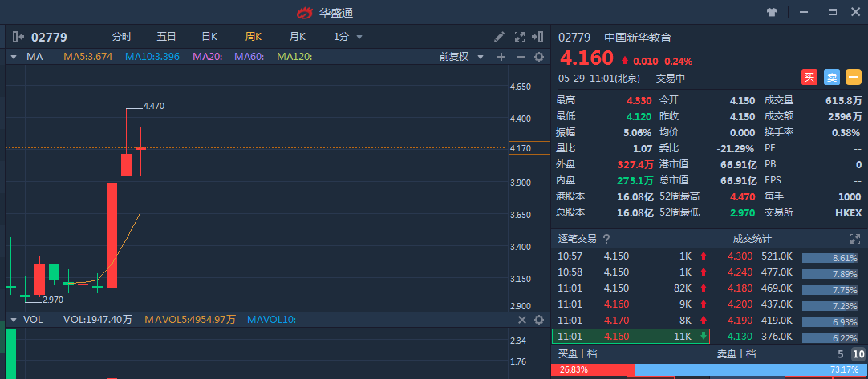868x379 pixels.
Task: Click the help icon beside 逐笔交易
Action: pyautogui.click(x=606, y=239)
